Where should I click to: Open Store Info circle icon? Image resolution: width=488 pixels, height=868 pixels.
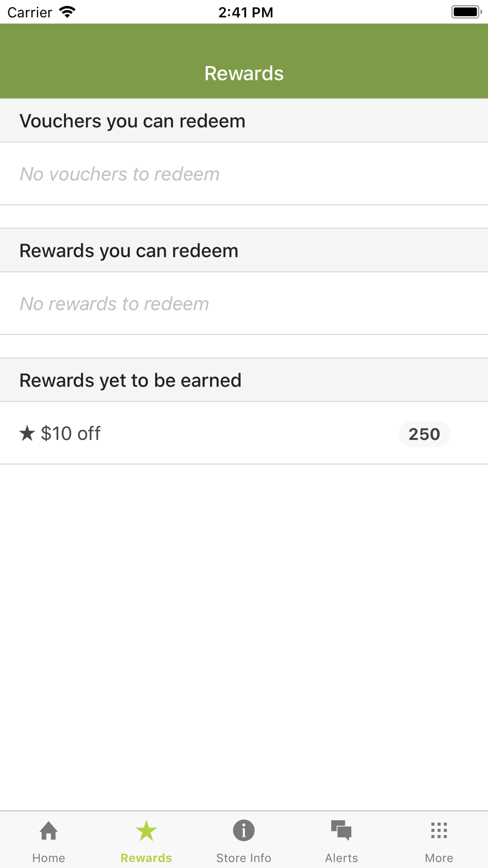[x=244, y=830]
